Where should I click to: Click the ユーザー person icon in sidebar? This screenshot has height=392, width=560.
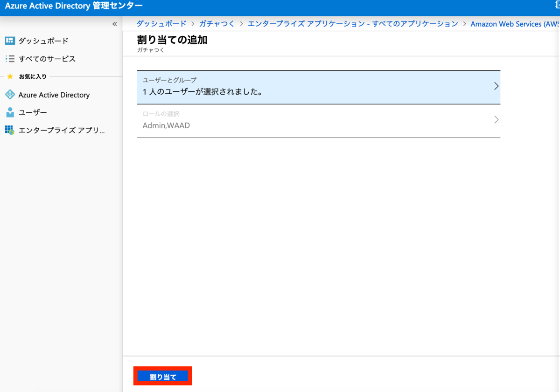10,112
